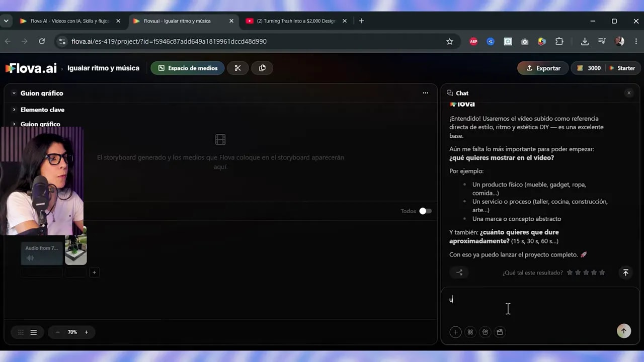The image size is (644, 362).
Task: Click the Chat panel title
Action: pyautogui.click(x=462, y=93)
